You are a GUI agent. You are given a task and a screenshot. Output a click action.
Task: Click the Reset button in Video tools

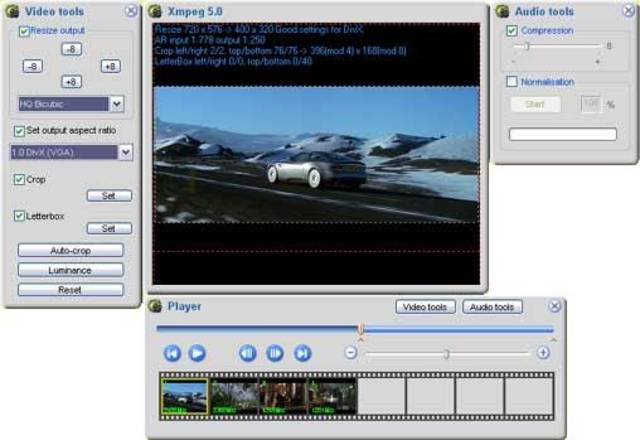pos(71,290)
